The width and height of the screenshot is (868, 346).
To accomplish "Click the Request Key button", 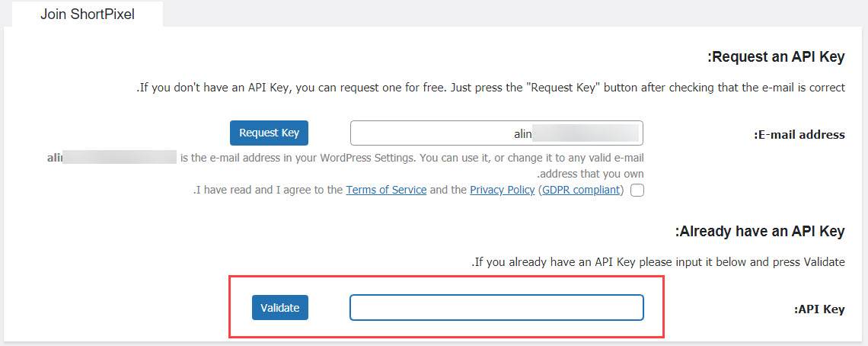I will [x=269, y=133].
